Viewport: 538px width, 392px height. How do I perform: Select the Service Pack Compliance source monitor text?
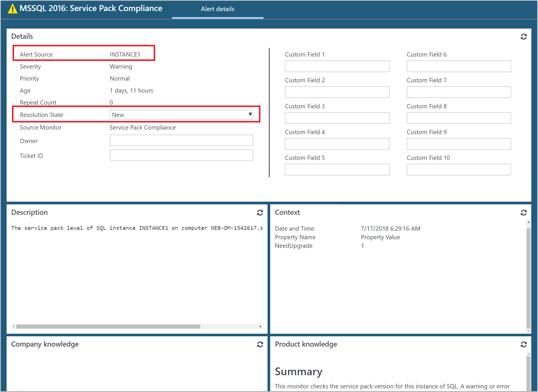point(142,127)
